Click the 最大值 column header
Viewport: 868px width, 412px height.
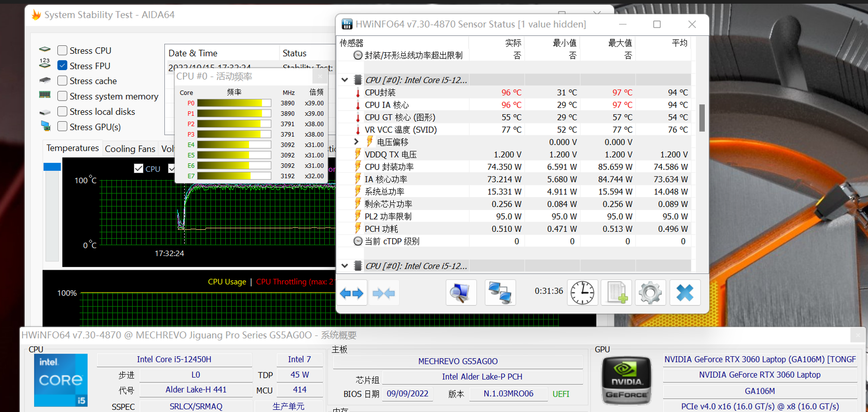pyautogui.click(x=620, y=43)
